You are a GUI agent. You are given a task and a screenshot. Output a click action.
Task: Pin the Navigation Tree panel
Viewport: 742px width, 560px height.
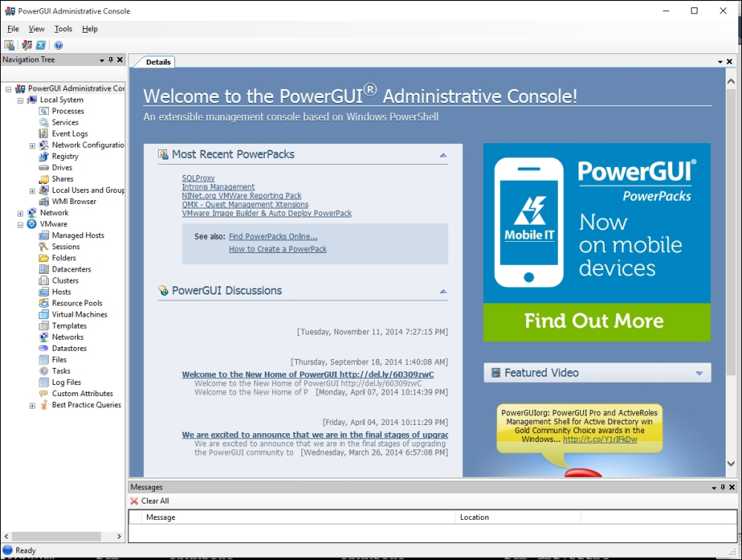pos(111,60)
